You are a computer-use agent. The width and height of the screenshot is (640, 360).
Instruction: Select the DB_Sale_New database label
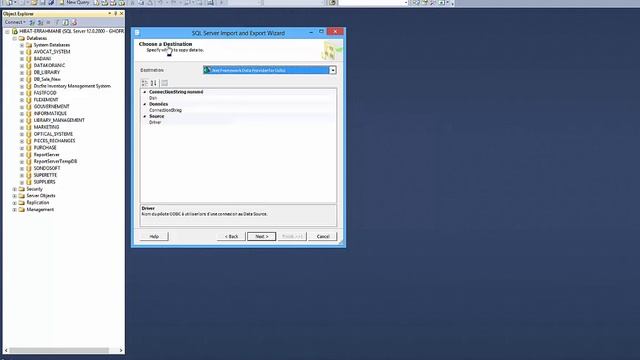(x=47, y=79)
